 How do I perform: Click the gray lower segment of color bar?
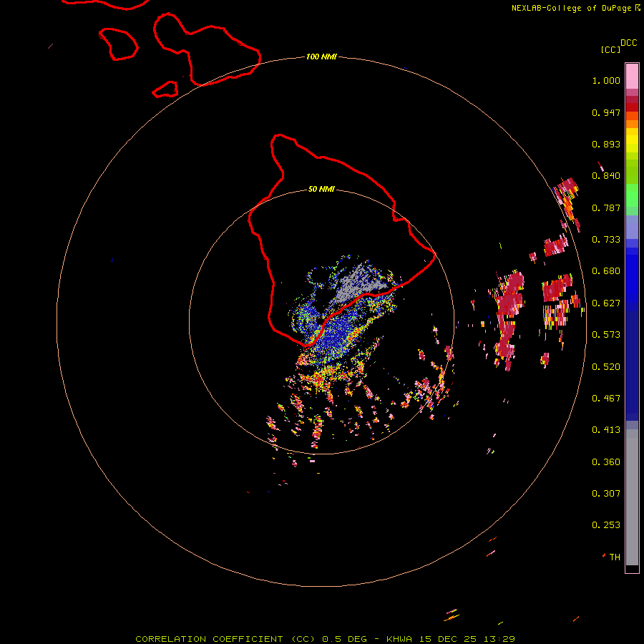coord(632,497)
